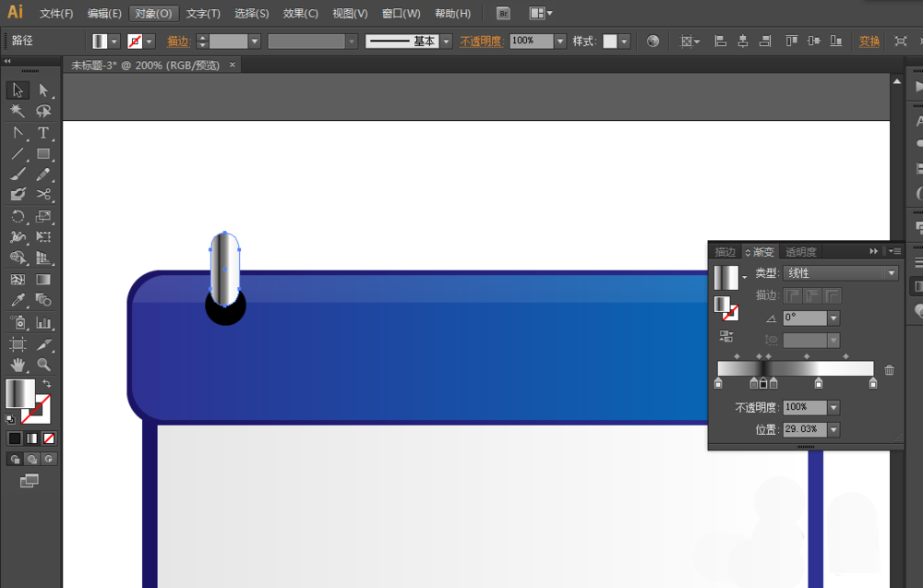Image resolution: width=923 pixels, height=588 pixels.
Task: Click reverse gradient icon in gradient panel
Action: pyautogui.click(x=726, y=336)
